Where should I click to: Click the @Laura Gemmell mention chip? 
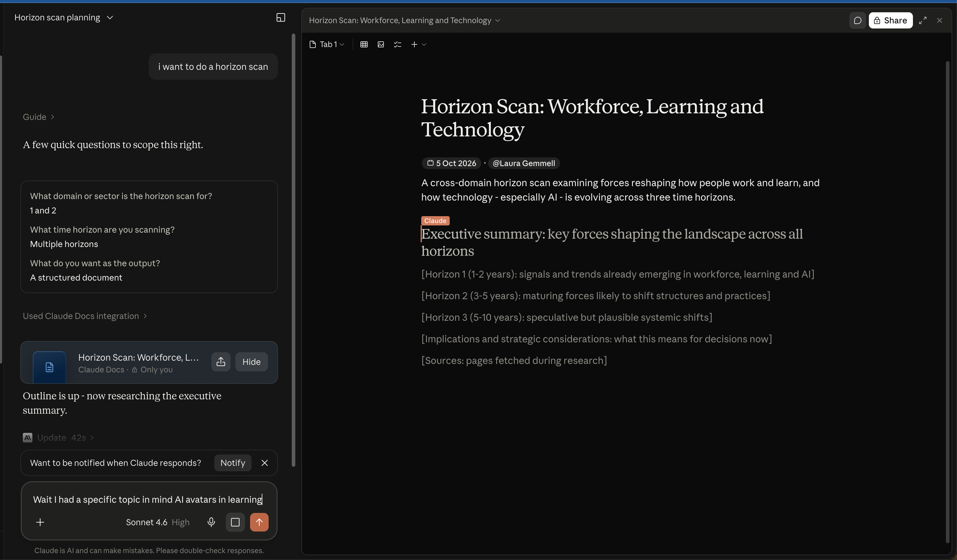coord(524,163)
